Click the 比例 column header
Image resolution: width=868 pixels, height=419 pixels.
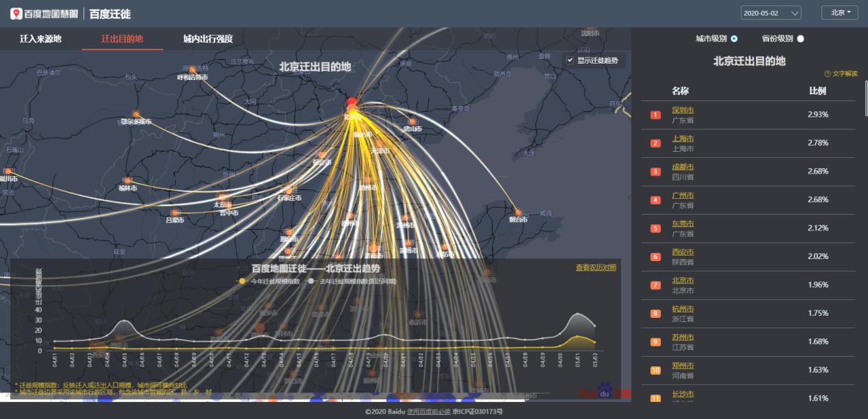coord(817,91)
